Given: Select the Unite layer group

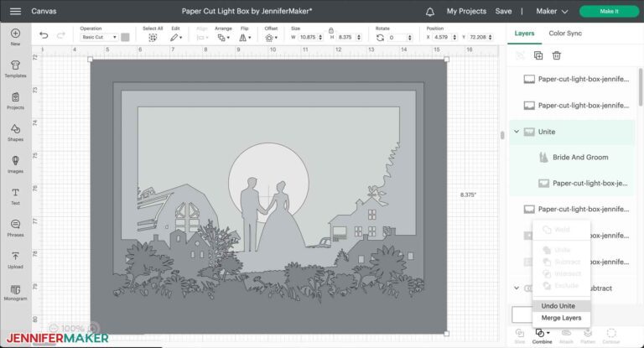Looking at the screenshot, I should pyautogui.click(x=572, y=132).
